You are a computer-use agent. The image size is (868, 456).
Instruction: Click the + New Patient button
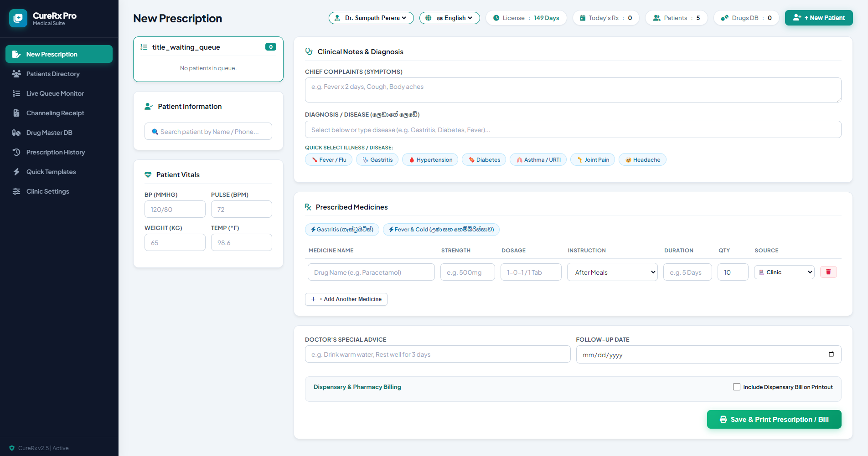point(819,18)
